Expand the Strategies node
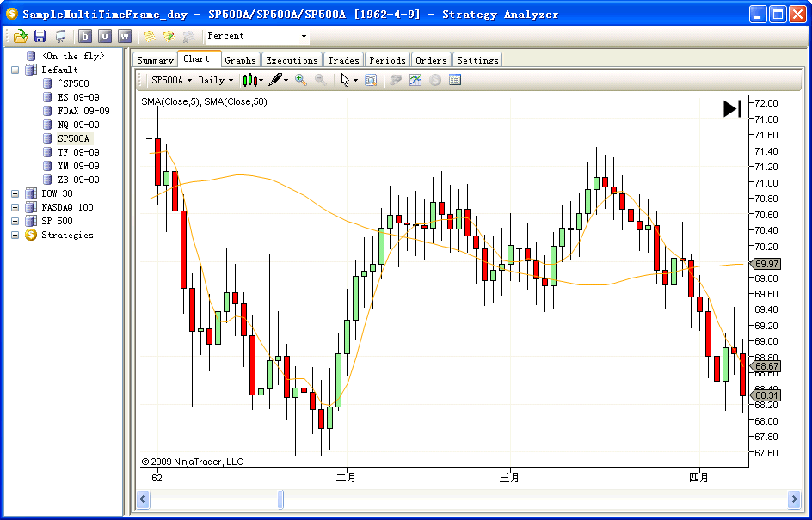Screen dimensions: 812x520 pyautogui.click(x=15, y=235)
